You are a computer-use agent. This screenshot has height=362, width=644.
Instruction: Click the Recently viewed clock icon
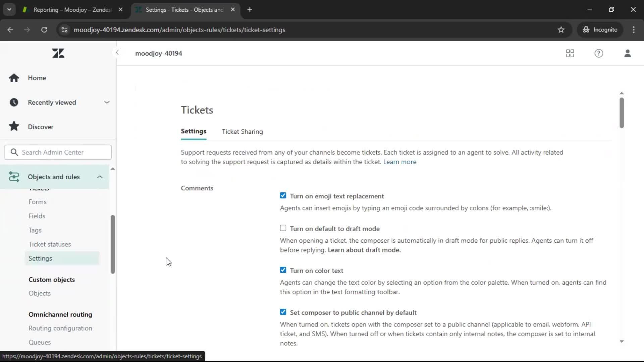tap(14, 102)
